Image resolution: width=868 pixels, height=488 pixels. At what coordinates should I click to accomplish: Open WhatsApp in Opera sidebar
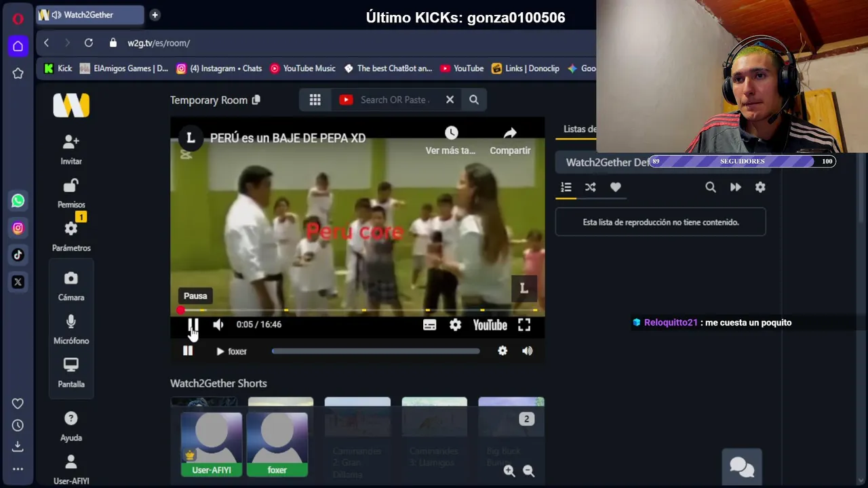click(18, 201)
